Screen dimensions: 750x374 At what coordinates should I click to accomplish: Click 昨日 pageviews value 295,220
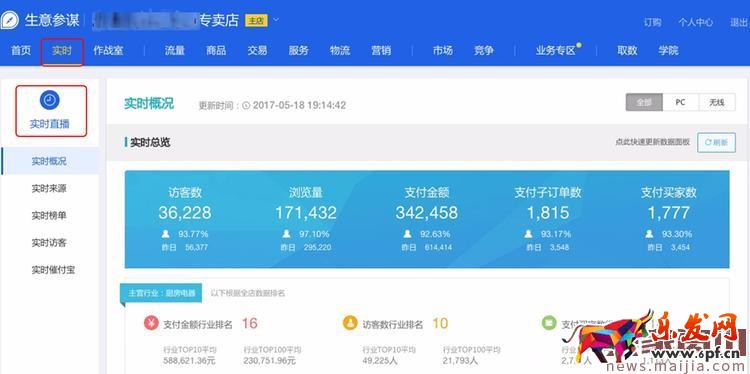318,248
